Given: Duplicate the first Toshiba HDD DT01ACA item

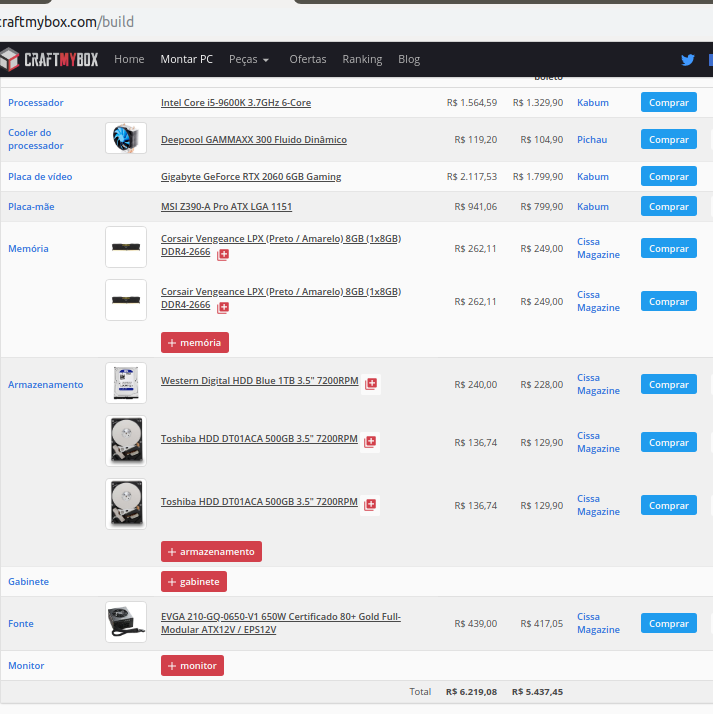Looking at the screenshot, I should tap(370, 441).
